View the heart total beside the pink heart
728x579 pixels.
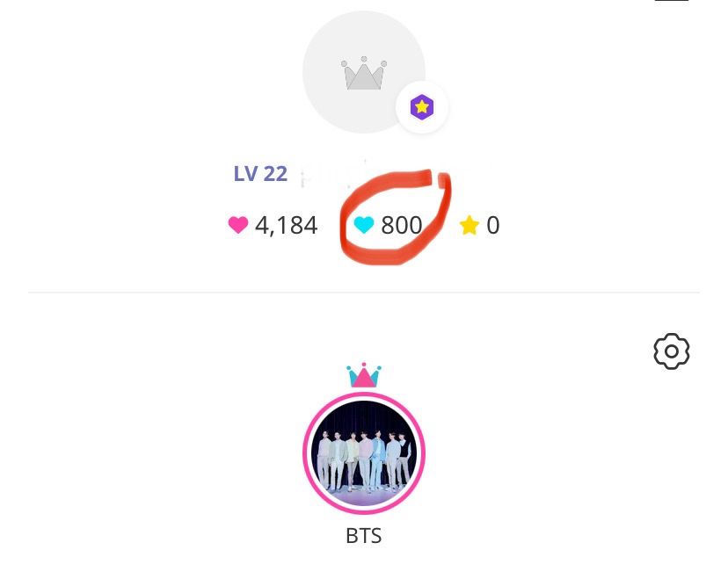(x=286, y=225)
